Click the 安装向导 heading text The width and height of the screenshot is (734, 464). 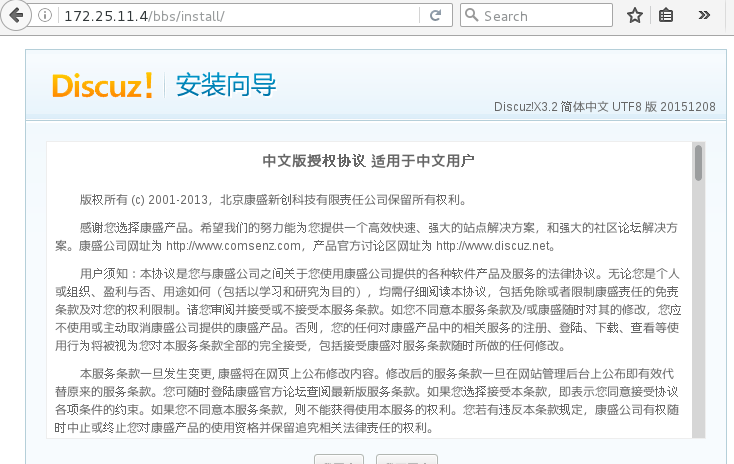(226, 85)
